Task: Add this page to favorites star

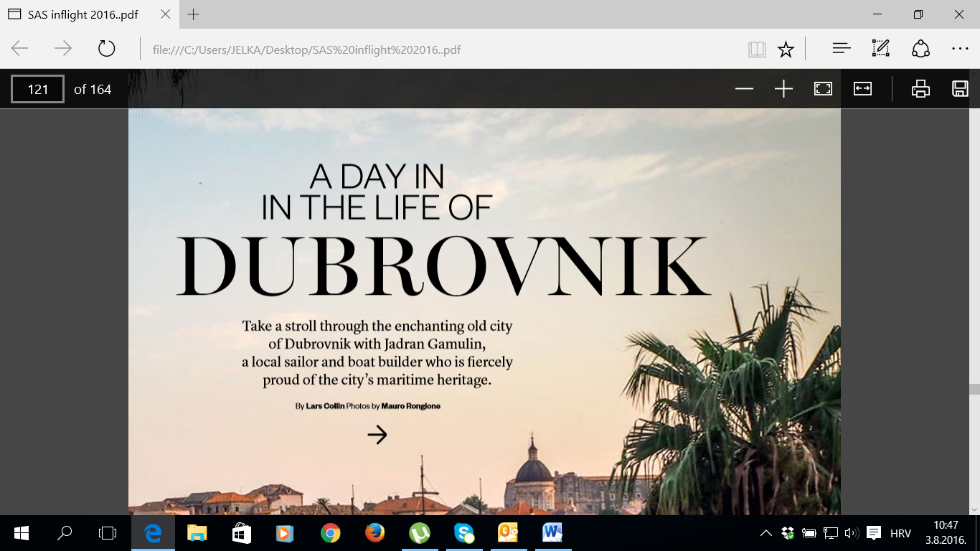Action: tap(786, 49)
